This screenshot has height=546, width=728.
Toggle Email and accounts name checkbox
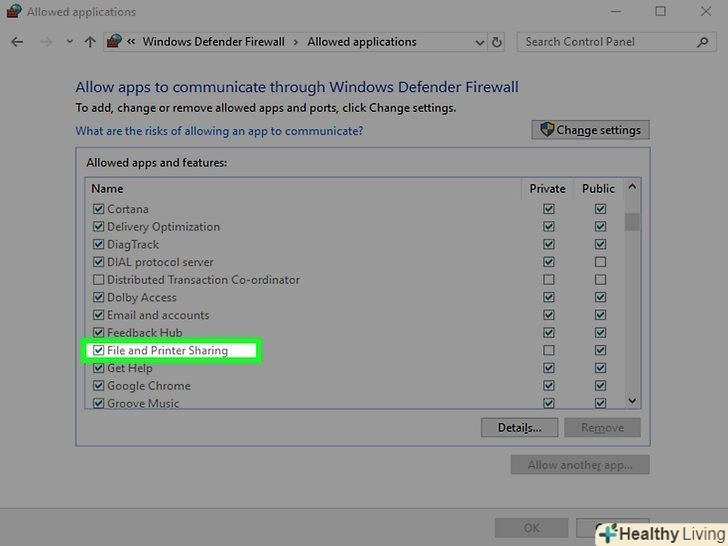[x=98, y=315]
